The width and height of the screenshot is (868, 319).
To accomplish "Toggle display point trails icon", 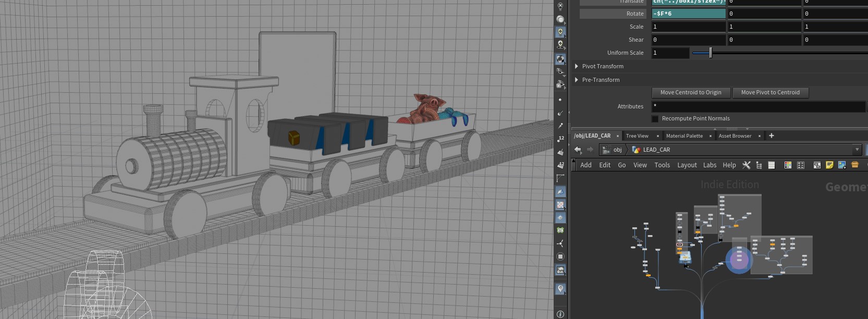I will tap(560, 126).
